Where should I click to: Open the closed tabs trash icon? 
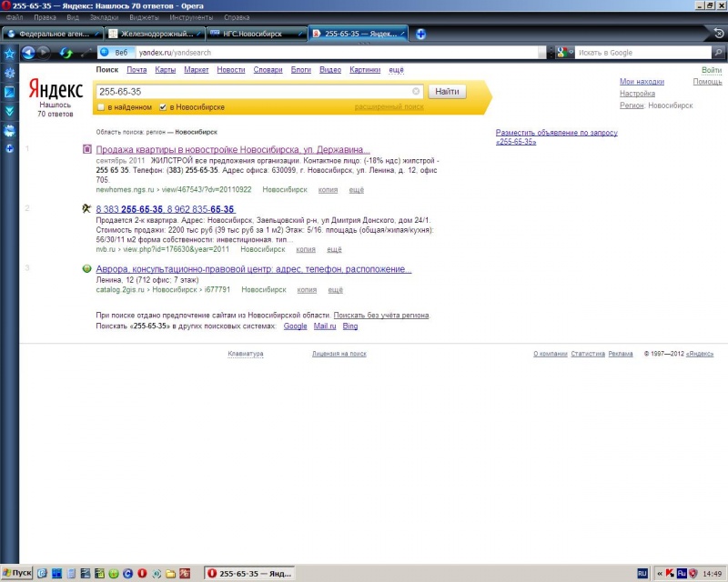coord(719,34)
